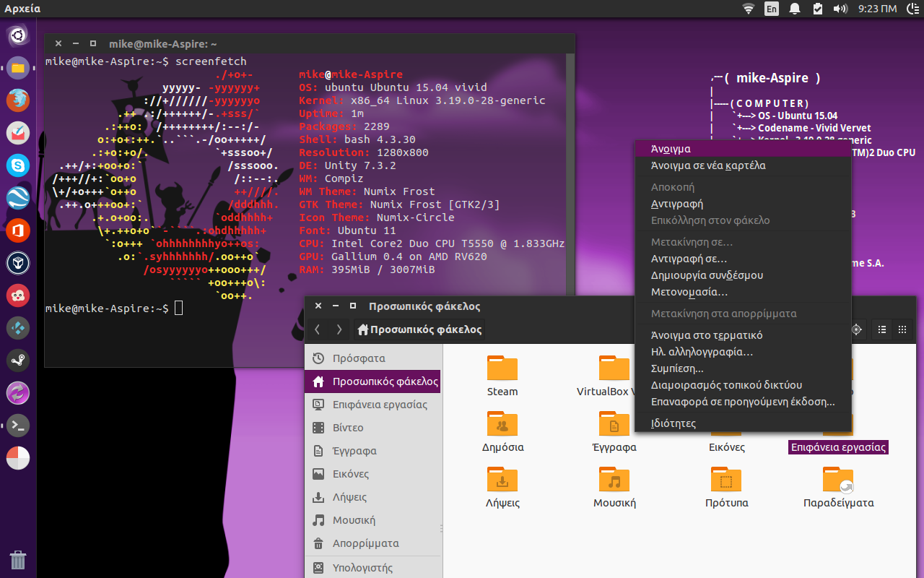This screenshot has height=578, width=924.
Task: Open the Kodi media center icon
Action: click(18, 328)
